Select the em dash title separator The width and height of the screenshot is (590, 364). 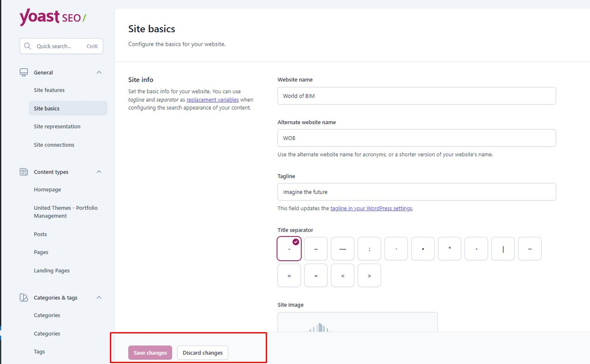342,249
